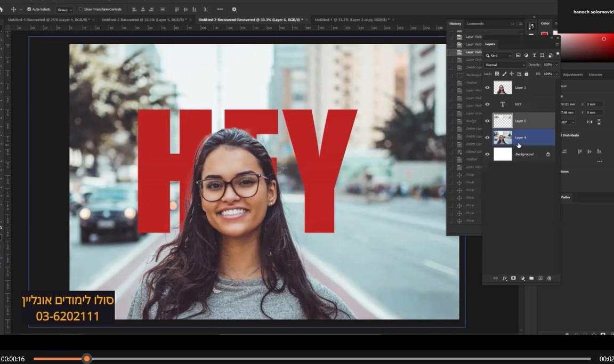This screenshot has height=364, width=614.
Task: Filter layers by type layers (T icon)
Action: point(535,55)
